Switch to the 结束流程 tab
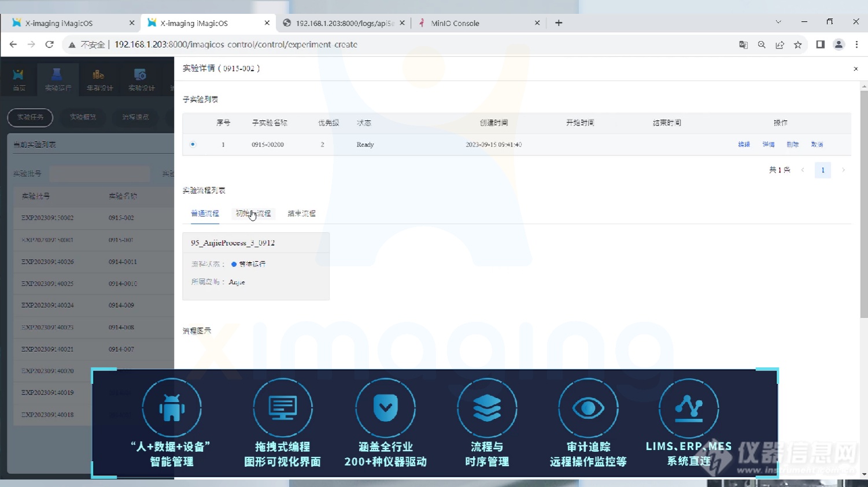The height and width of the screenshot is (487, 868). point(301,213)
